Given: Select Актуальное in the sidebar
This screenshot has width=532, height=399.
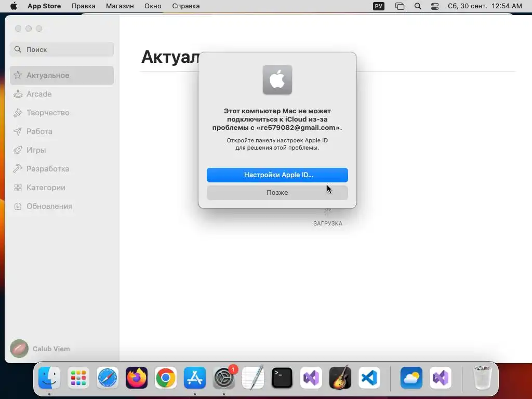Looking at the screenshot, I should (x=62, y=75).
